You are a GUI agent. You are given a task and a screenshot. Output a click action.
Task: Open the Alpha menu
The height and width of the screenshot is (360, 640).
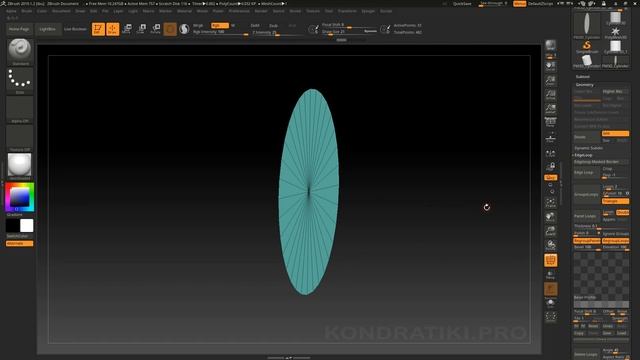click(11, 11)
